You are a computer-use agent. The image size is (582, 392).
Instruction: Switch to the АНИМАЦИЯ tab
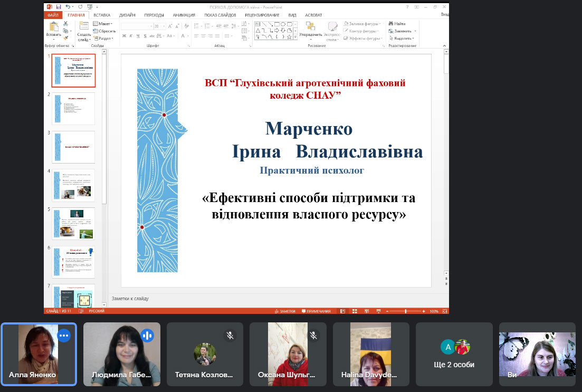(x=184, y=15)
